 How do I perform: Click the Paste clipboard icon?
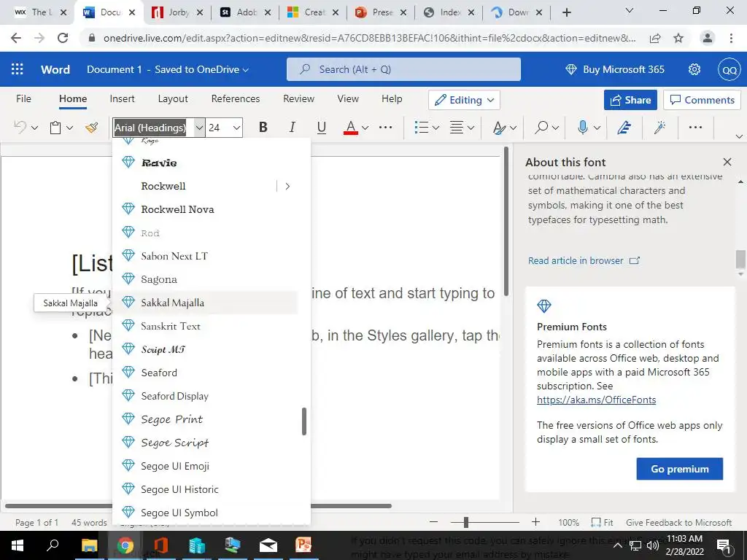coord(55,128)
